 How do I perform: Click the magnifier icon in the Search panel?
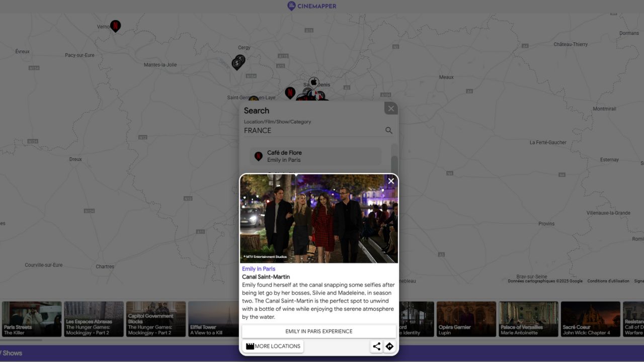(388, 130)
